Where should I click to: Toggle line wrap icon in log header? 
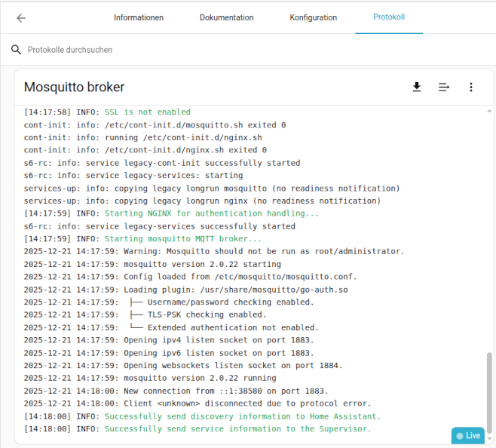tap(444, 87)
